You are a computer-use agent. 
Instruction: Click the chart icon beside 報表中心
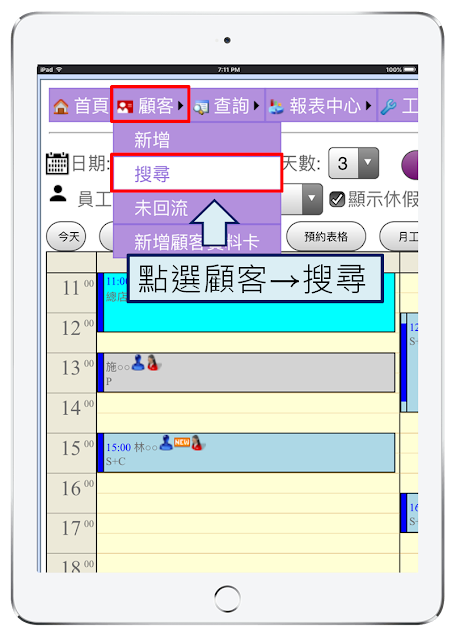coord(276,107)
